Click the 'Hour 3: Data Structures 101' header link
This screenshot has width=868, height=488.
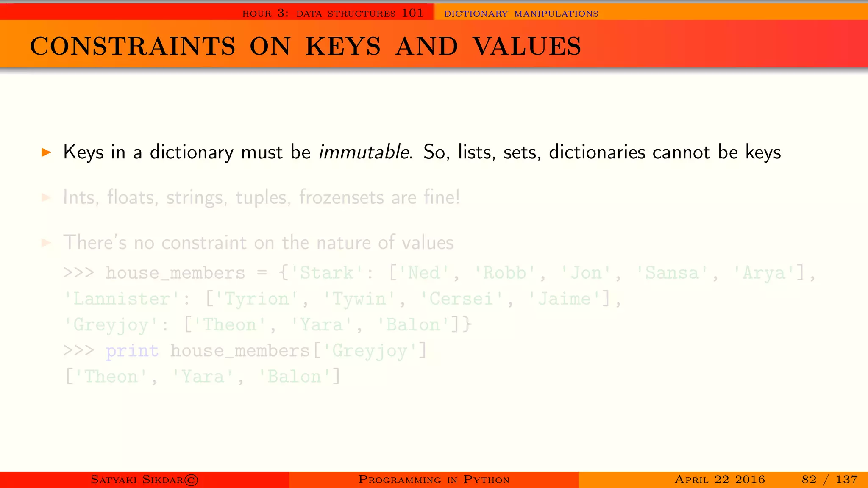coord(333,13)
